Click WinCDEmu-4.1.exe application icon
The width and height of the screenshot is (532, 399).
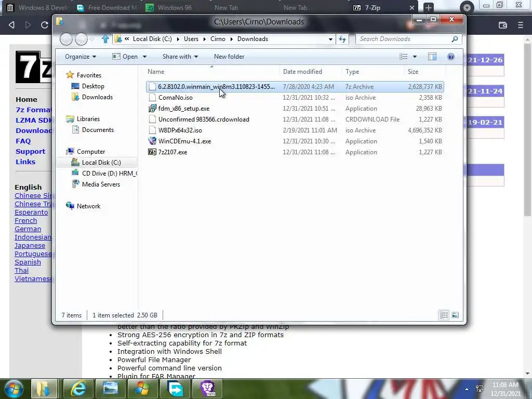click(x=152, y=141)
